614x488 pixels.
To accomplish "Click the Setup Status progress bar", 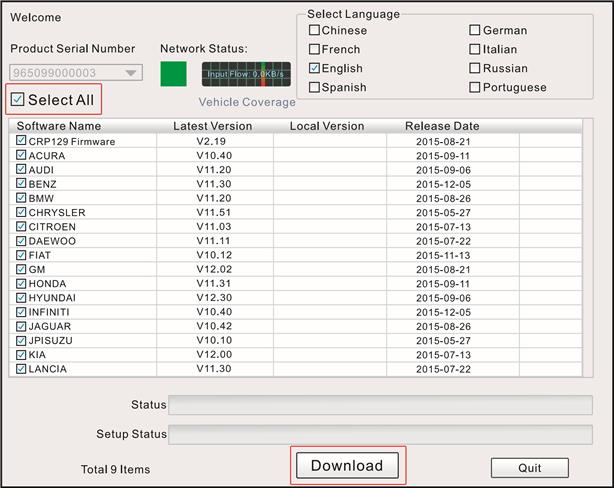I will (x=380, y=434).
